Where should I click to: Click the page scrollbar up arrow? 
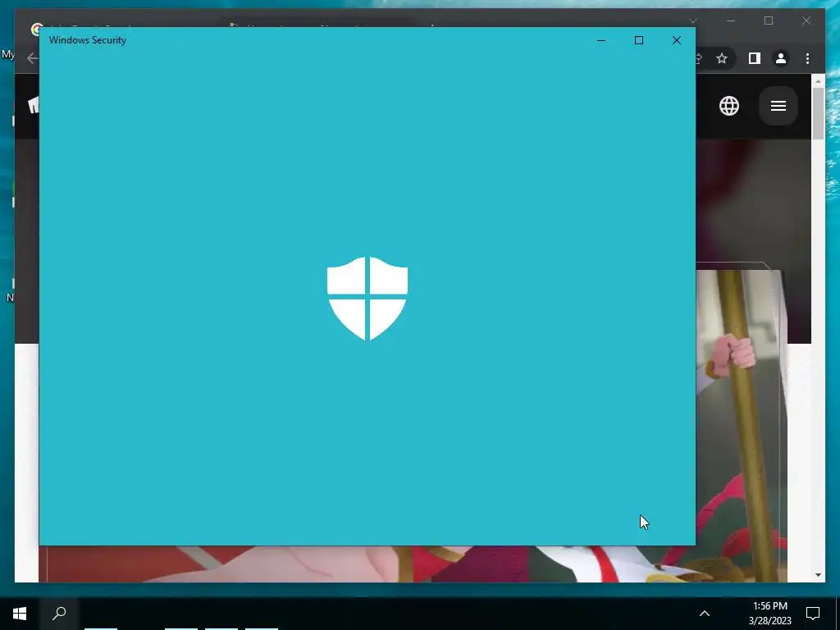point(818,81)
